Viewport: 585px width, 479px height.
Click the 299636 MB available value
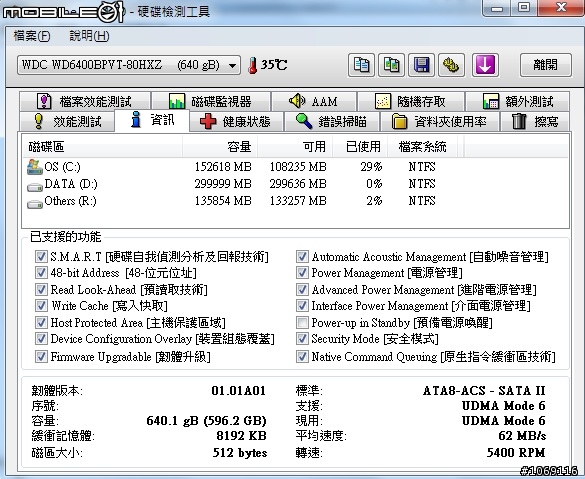coord(298,184)
